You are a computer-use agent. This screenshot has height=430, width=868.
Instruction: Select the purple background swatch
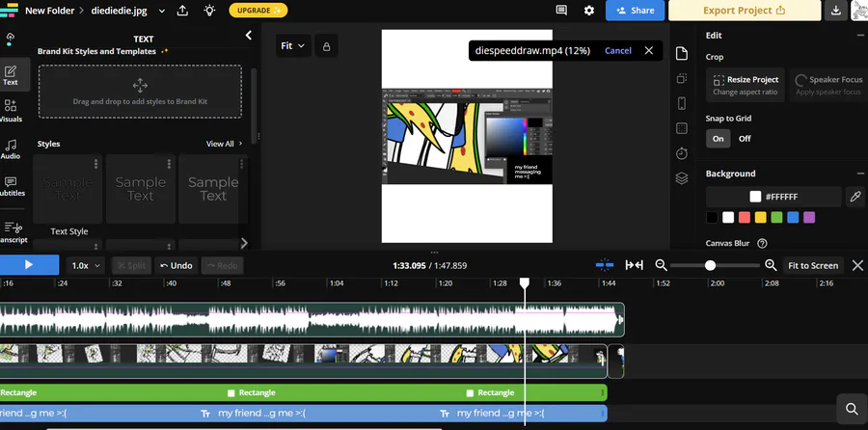pos(809,218)
